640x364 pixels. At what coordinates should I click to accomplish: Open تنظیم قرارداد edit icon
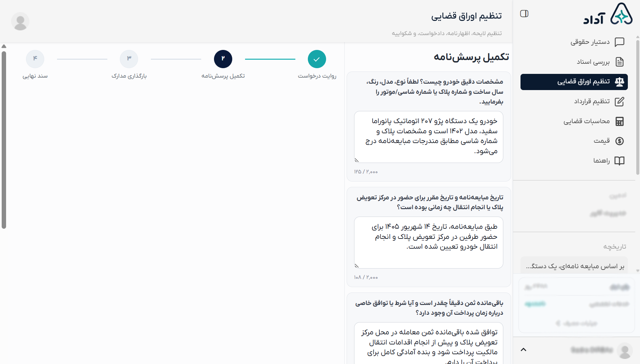pyautogui.click(x=619, y=102)
